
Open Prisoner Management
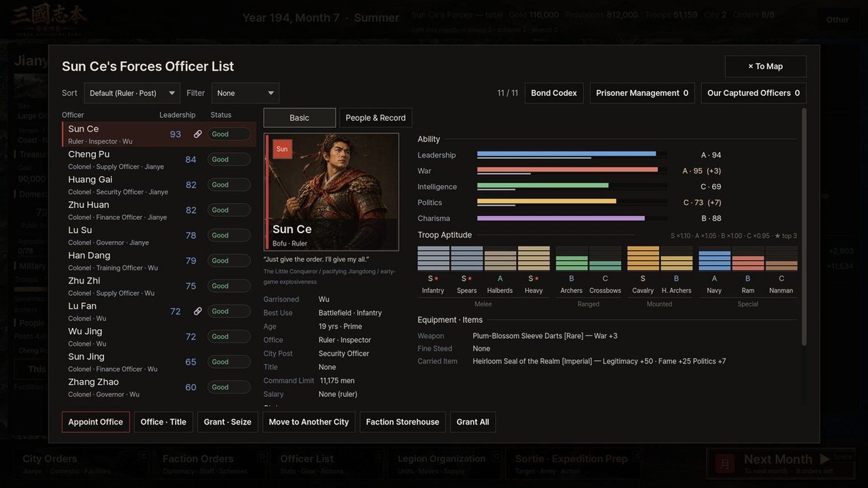tap(642, 93)
